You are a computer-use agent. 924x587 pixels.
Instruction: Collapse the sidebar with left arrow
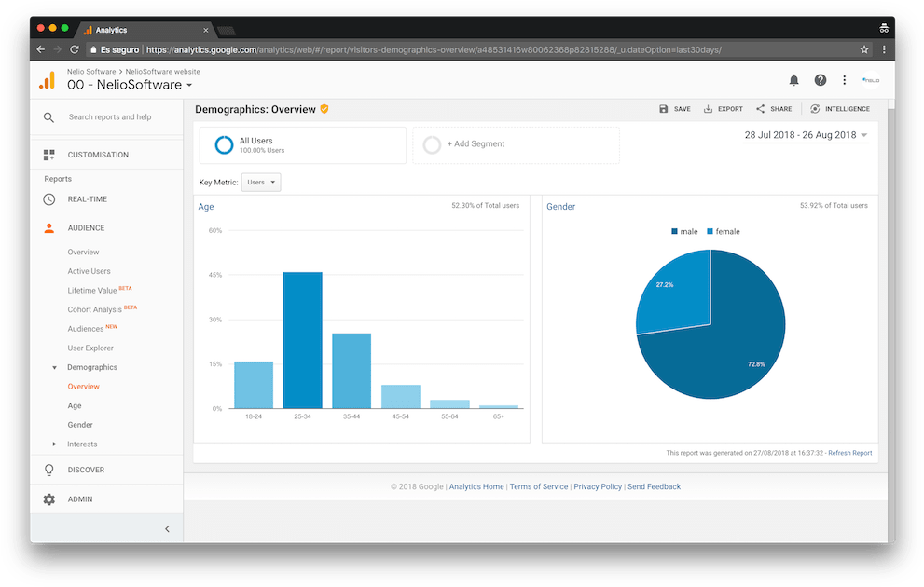point(167,528)
